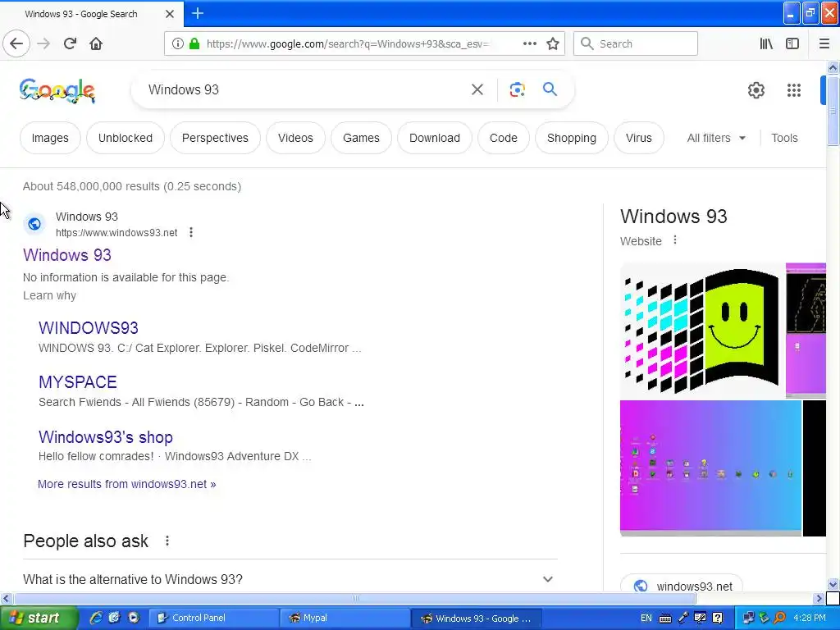Open the Windows 93 smiley logo image

pyautogui.click(x=701, y=330)
